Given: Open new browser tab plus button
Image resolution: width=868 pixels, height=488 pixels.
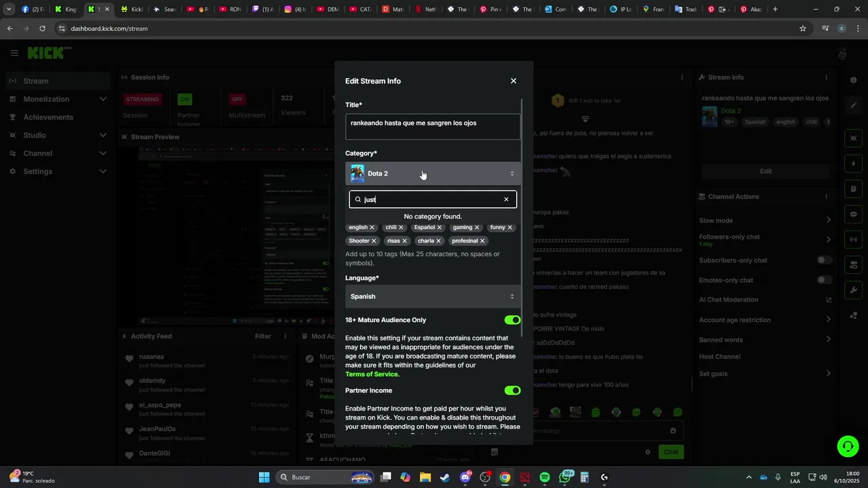Looking at the screenshot, I should tap(775, 9).
